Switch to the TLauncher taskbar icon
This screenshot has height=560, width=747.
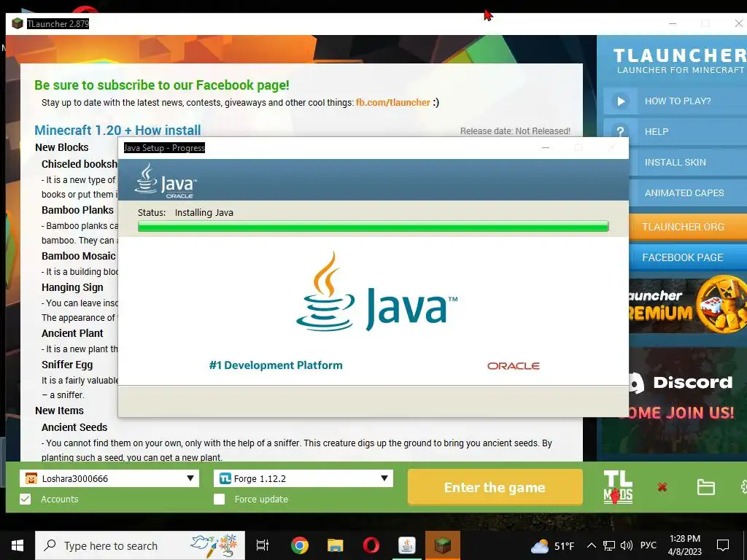(443, 545)
